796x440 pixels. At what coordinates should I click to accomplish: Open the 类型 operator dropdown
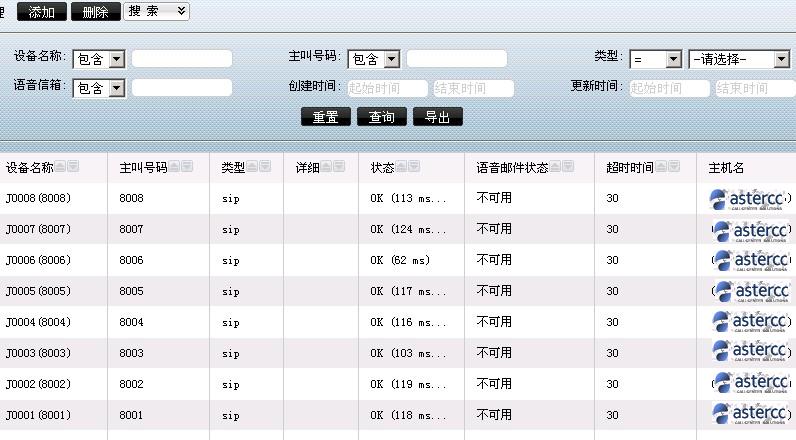(x=655, y=59)
